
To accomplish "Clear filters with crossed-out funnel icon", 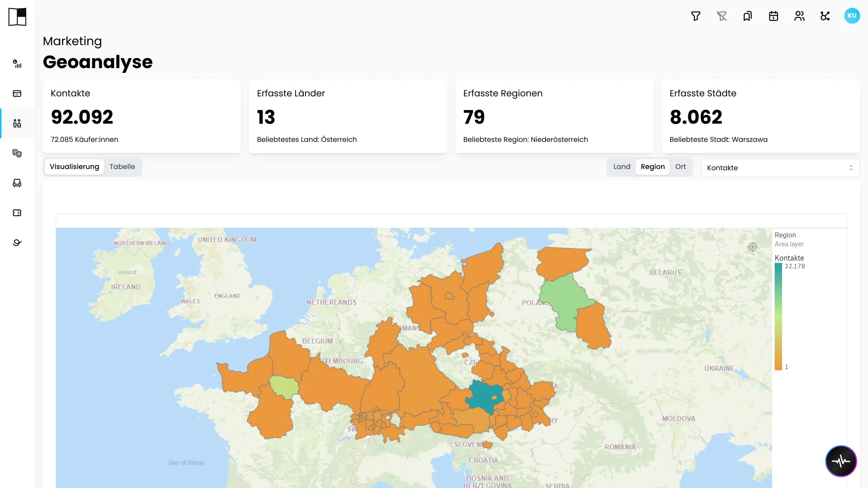I will (x=722, y=16).
